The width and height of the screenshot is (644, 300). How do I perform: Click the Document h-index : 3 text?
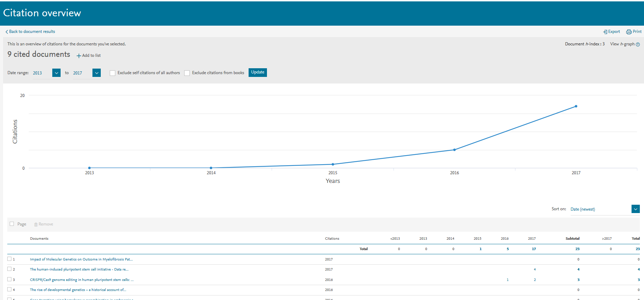(585, 44)
